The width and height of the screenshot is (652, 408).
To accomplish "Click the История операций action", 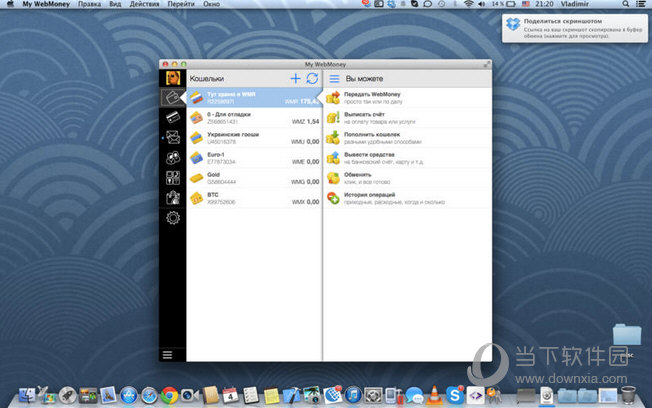I will point(408,198).
